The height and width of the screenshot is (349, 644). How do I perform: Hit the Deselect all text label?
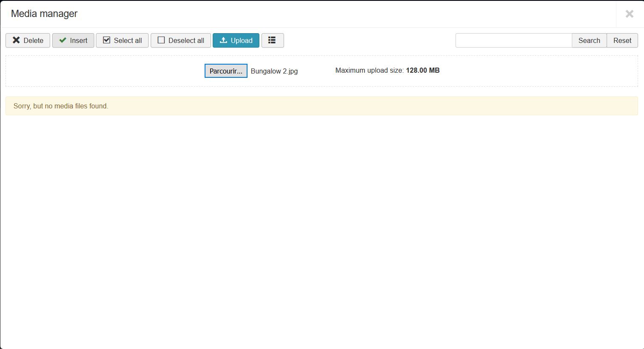(x=186, y=40)
